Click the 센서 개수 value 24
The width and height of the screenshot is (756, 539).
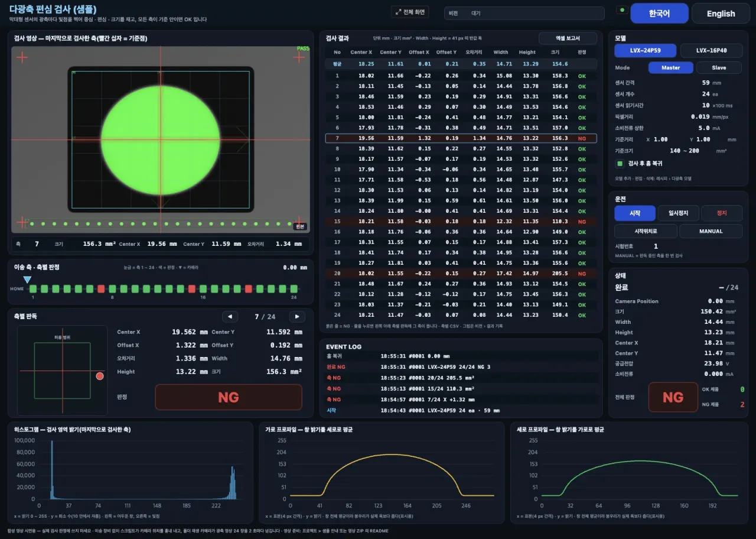coord(706,93)
